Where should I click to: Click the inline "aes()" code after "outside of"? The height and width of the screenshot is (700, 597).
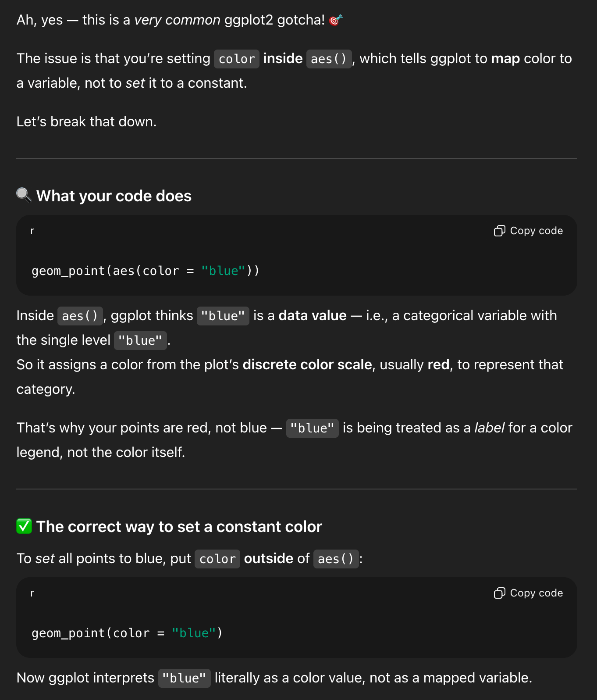pyautogui.click(x=336, y=559)
